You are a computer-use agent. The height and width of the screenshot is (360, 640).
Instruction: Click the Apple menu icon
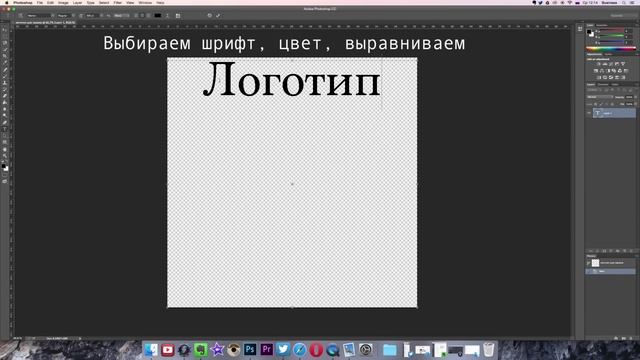coord(7,2)
